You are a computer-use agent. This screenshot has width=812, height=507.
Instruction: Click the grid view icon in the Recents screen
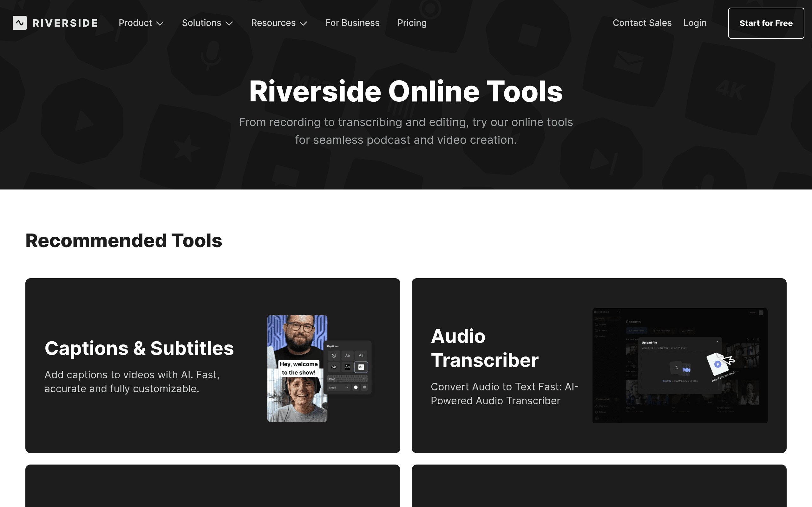point(758,340)
